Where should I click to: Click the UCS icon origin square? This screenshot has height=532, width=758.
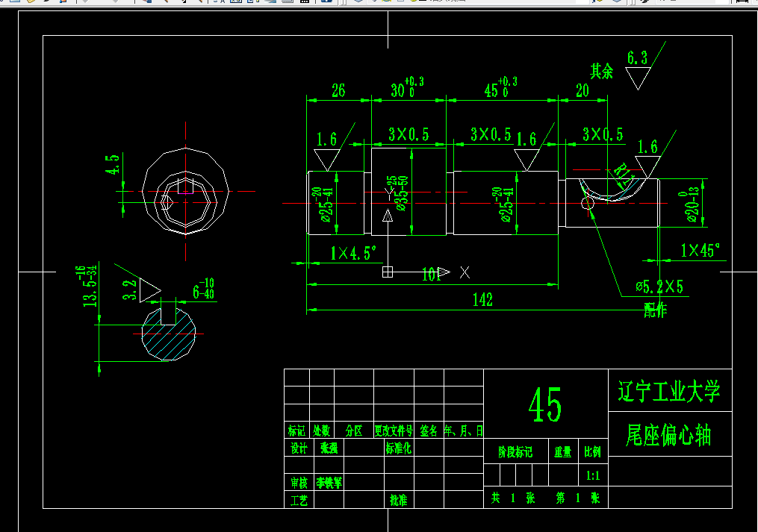(x=388, y=272)
